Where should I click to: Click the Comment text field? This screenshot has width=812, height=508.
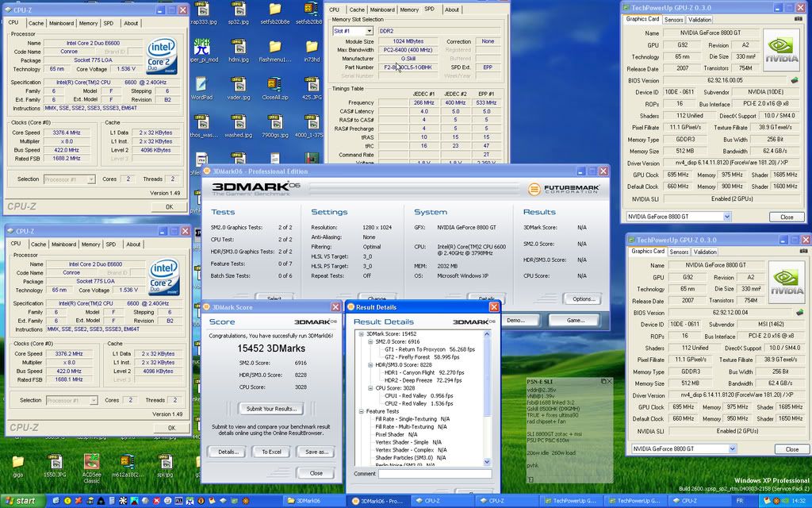[435, 474]
